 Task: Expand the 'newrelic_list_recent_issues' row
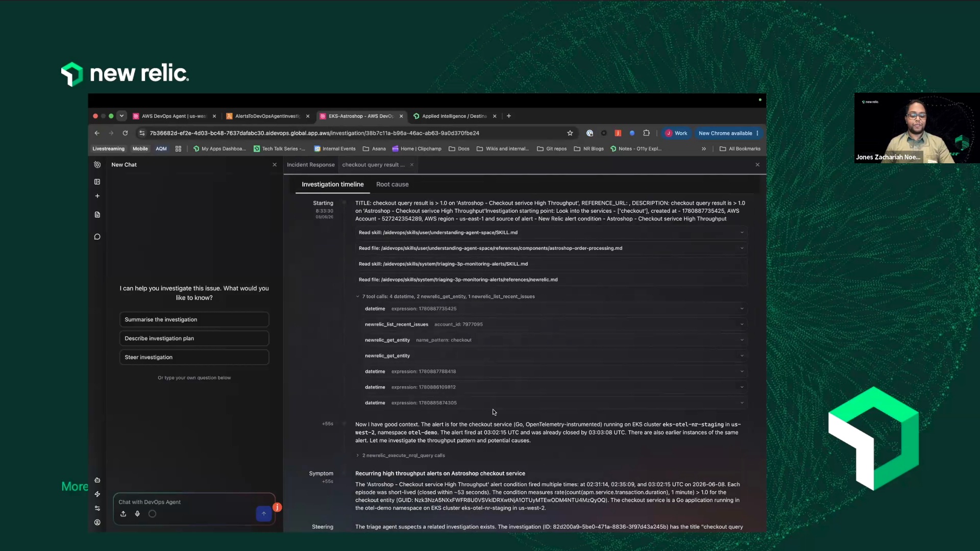click(555, 324)
